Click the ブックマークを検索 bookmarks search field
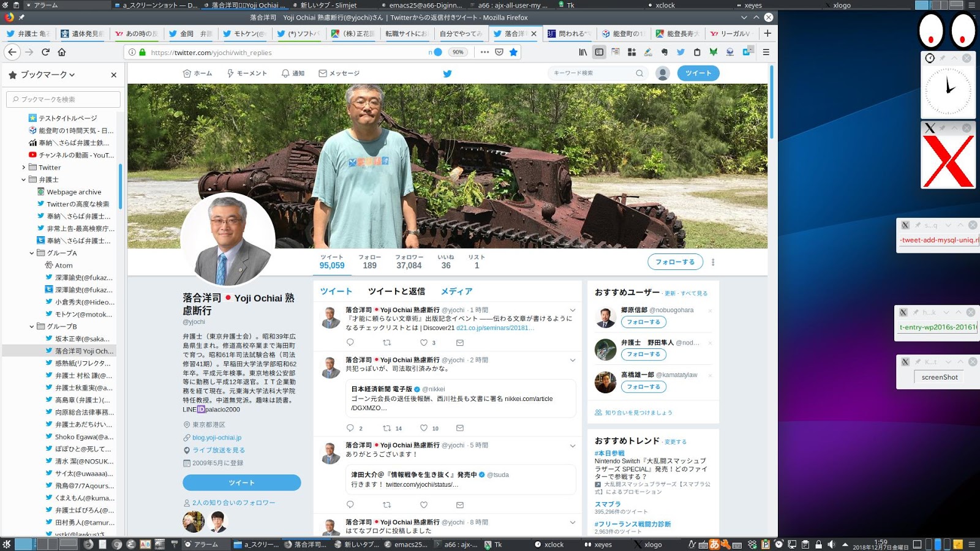Screen dimensions: 980x551 [63, 99]
